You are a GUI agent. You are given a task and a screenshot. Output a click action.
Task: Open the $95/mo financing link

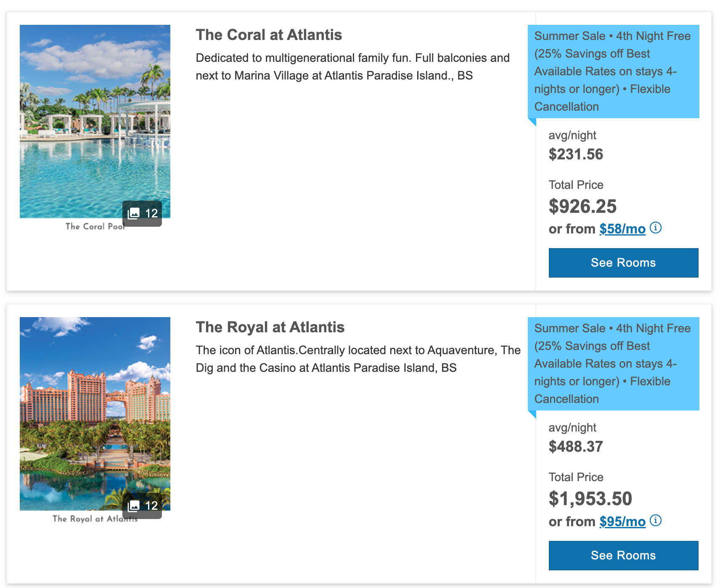(x=622, y=522)
